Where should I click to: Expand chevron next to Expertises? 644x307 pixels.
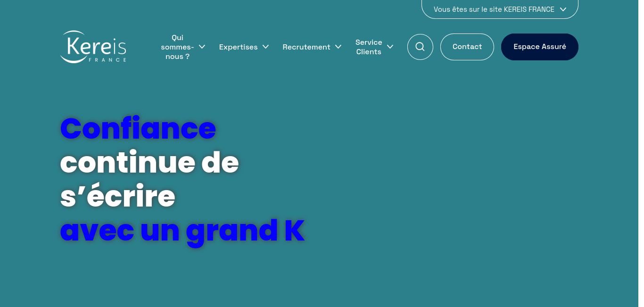click(265, 47)
